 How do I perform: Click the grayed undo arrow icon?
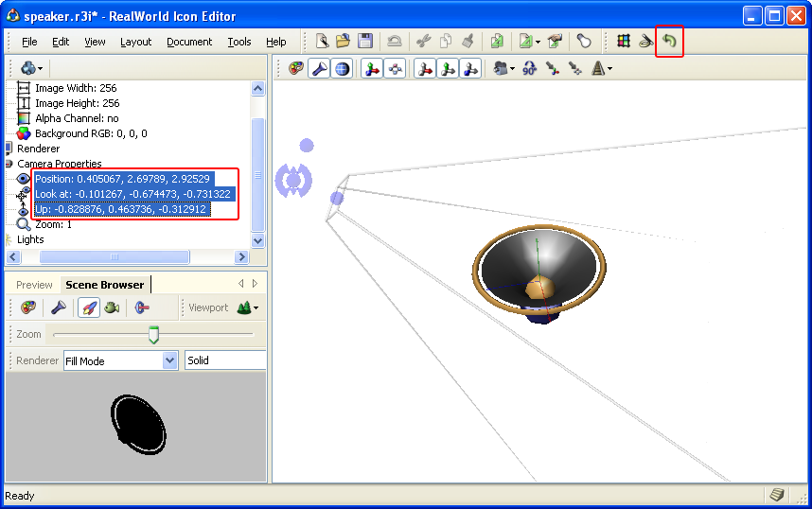coord(394,41)
